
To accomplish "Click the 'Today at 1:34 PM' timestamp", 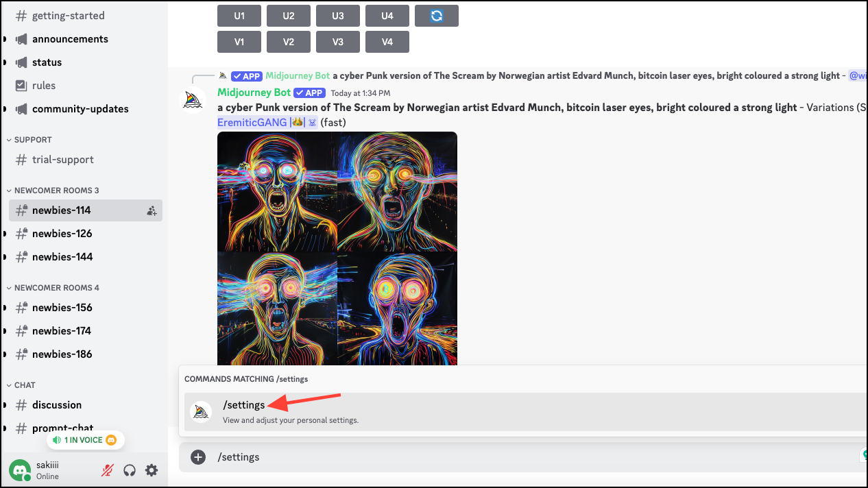I will (361, 93).
